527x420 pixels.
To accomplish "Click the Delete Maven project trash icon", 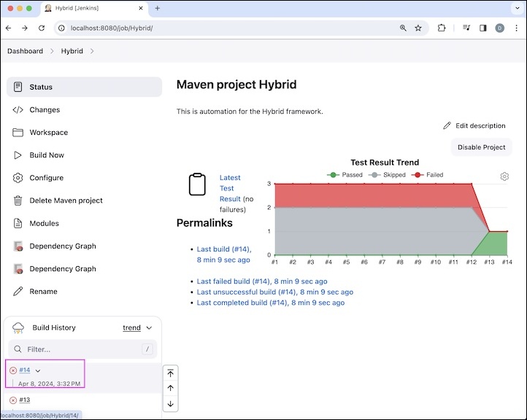I will pos(18,201).
